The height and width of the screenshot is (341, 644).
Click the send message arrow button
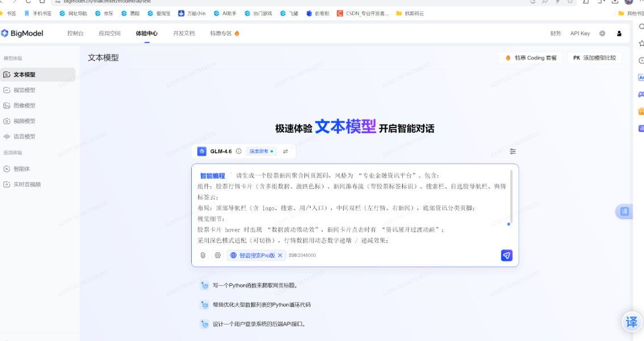pos(506,256)
